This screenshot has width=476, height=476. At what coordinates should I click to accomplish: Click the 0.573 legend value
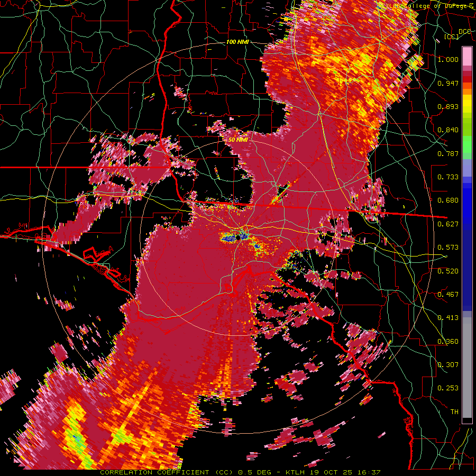(x=448, y=248)
